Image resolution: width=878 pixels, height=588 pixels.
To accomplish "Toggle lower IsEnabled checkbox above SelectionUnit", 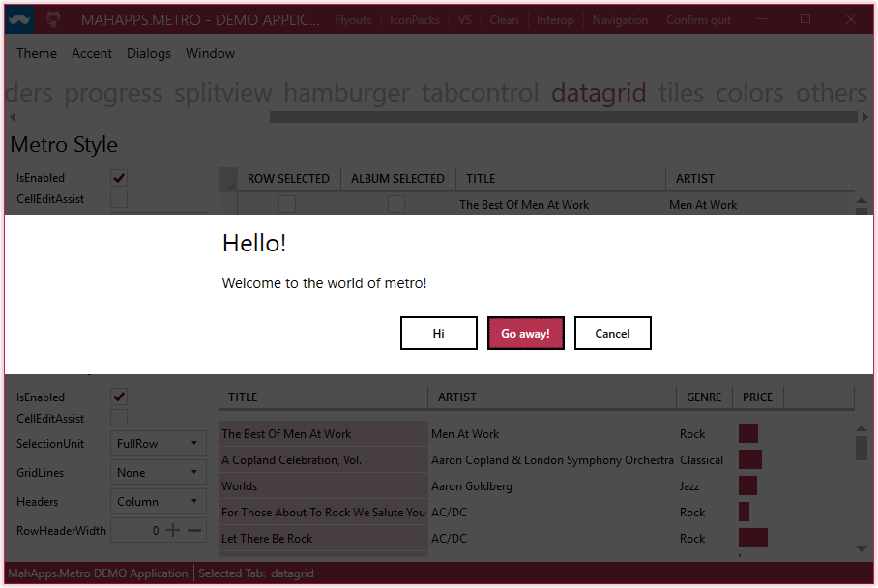I will click(119, 397).
